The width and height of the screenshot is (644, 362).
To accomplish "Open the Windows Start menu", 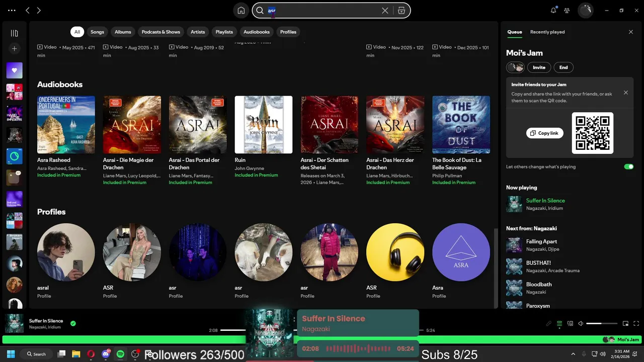I will coord(11,354).
